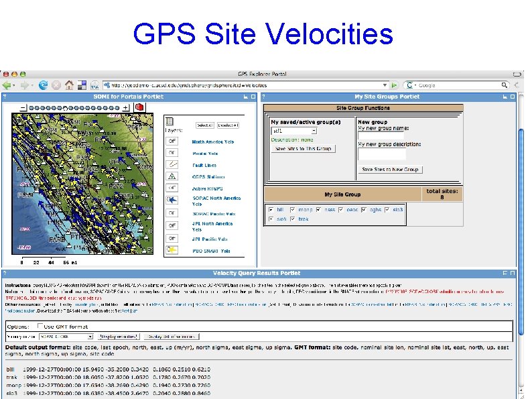Open the address bar history dropdown
532x399 pixels.
click(385, 85)
